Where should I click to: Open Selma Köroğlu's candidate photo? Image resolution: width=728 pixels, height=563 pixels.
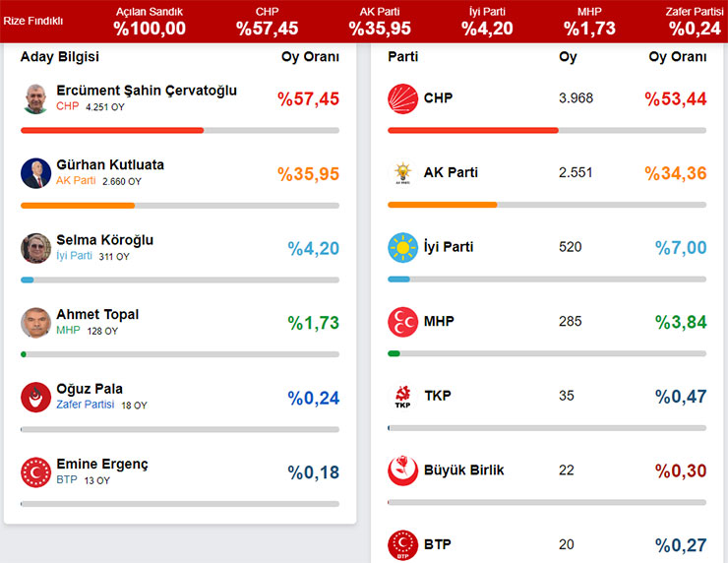(36, 248)
